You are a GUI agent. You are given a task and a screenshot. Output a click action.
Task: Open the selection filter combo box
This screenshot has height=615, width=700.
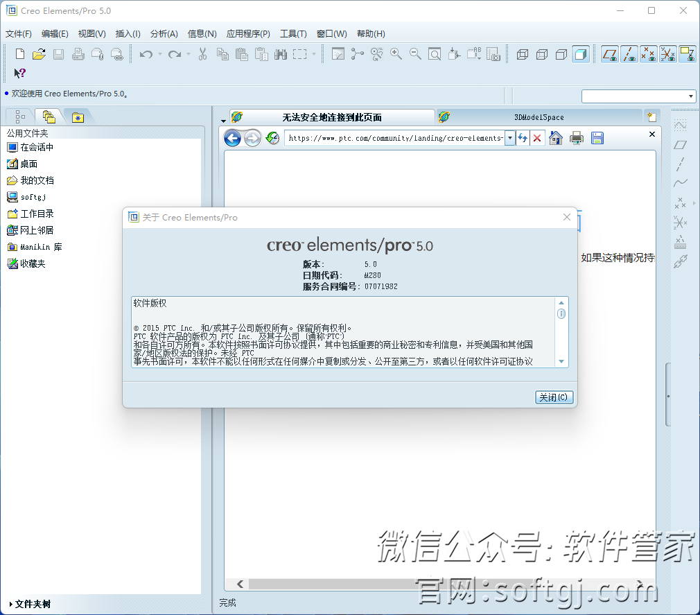point(638,96)
